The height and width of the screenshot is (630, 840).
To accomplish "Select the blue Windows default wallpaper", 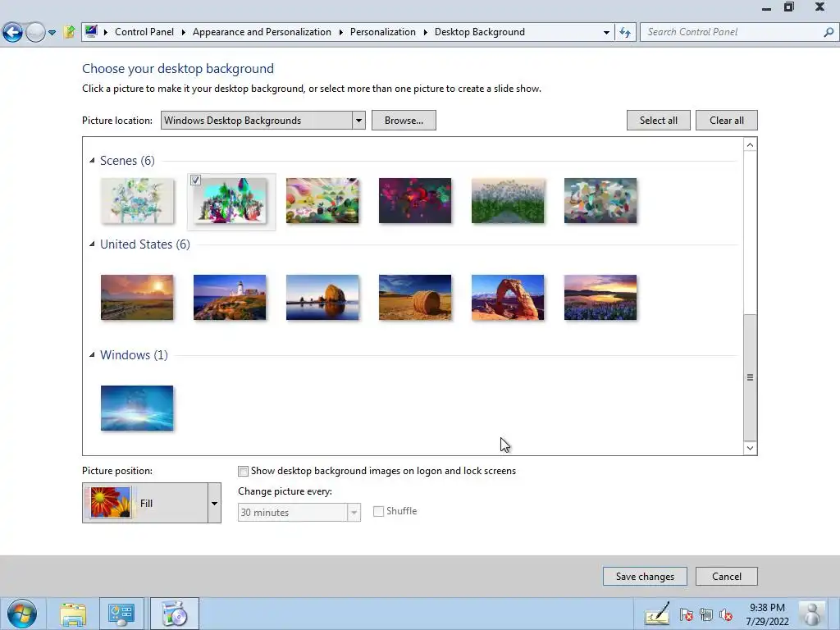I will [137, 409].
